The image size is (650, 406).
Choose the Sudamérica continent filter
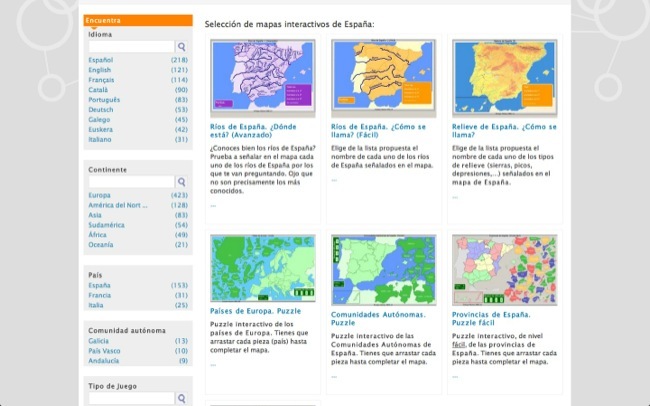(x=106, y=225)
